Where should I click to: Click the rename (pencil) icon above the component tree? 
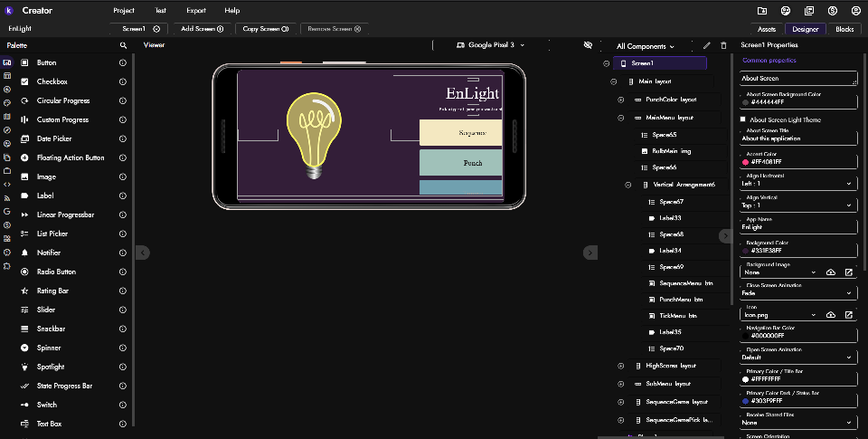pos(707,45)
